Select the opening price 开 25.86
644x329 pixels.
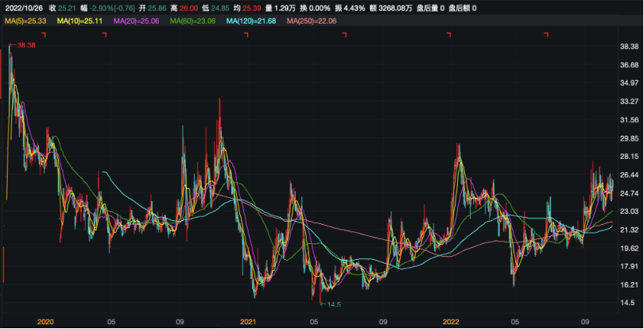pyautogui.click(x=153, y=8)
